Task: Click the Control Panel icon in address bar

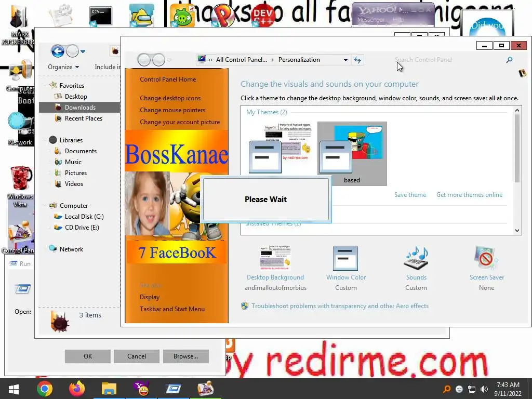Action: tap(202, 60)
